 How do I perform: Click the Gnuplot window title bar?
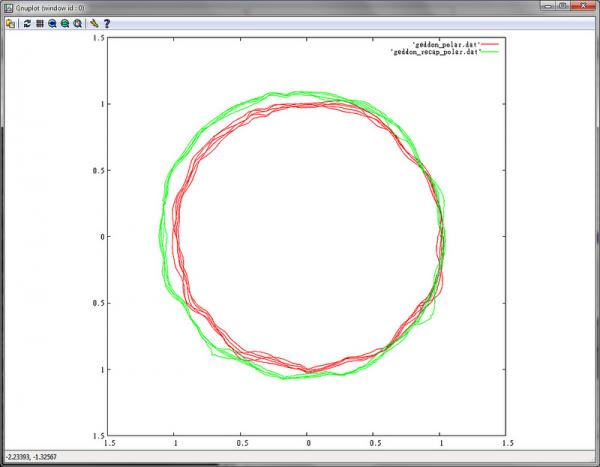pyautogui.click(x=268, y=8)
